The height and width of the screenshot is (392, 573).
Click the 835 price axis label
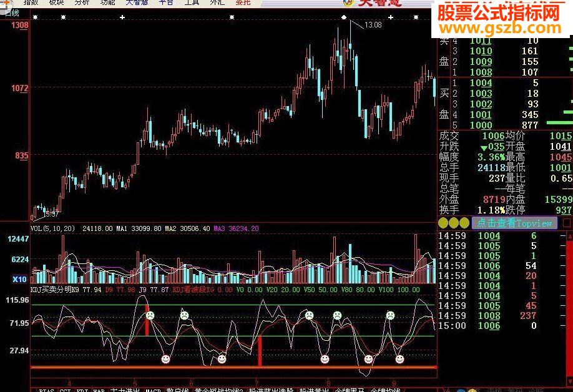tap(22, 155)
